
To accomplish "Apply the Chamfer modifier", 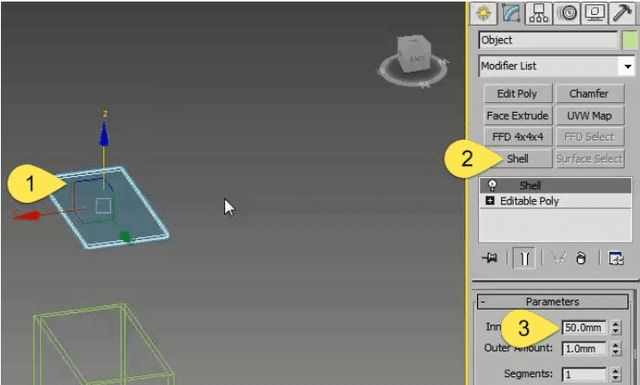I will coord(589,93).
